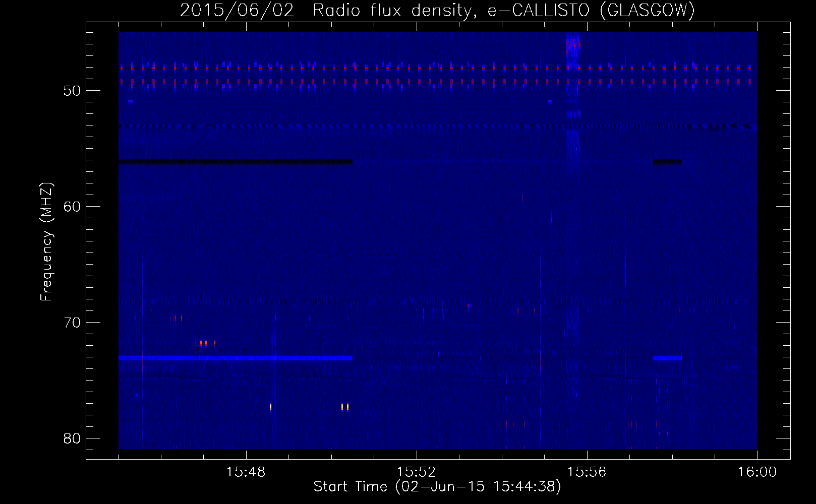Click the 70 frequency tick label

point(72,323)
